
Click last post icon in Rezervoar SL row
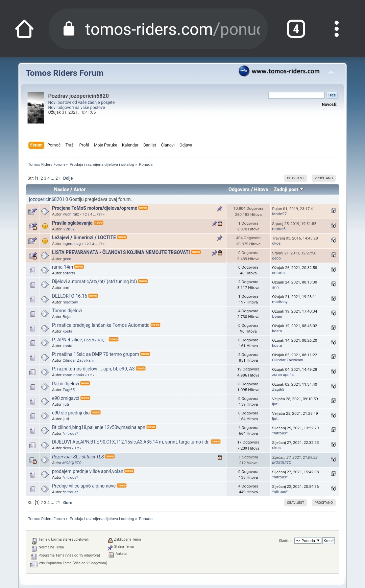tap(333, 459)
